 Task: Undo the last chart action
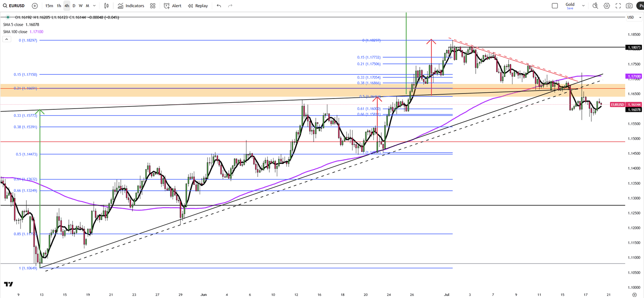(219, 6)
